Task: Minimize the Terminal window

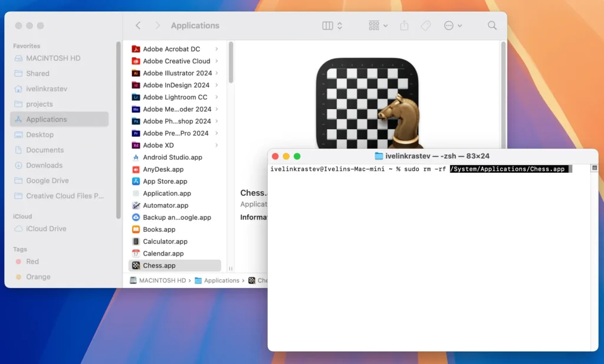Action: click(286, 156)
